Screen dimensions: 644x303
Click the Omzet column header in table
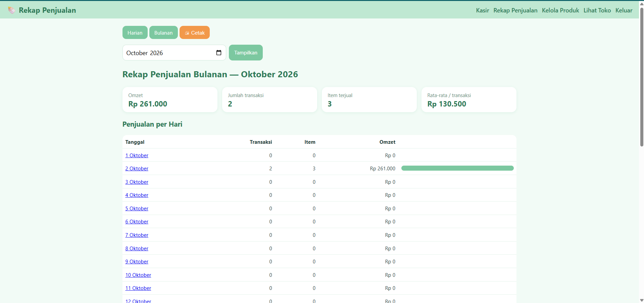(387, 142)
